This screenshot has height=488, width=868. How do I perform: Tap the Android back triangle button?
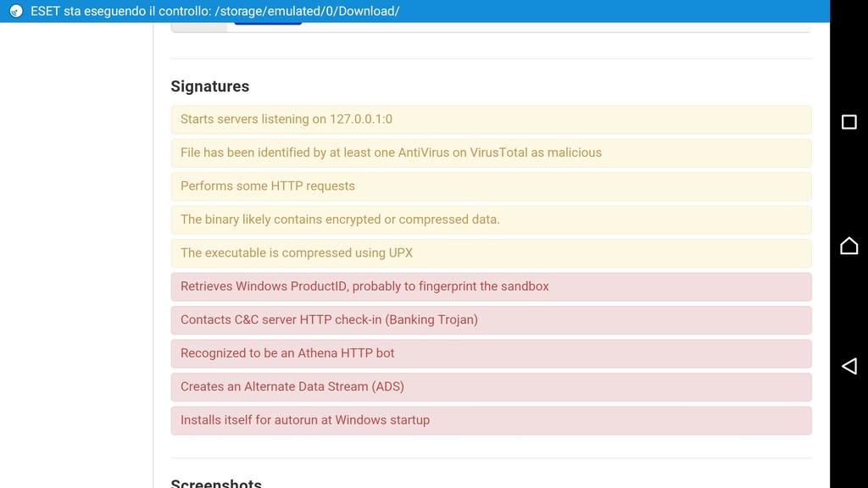tap(849, 366)
